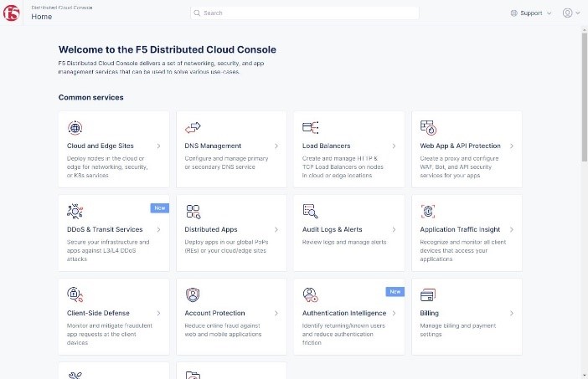The height and width of the screenshot is (379, 588).
Task: Select the Load Balancers icon
Action: (x=311, y=128)
